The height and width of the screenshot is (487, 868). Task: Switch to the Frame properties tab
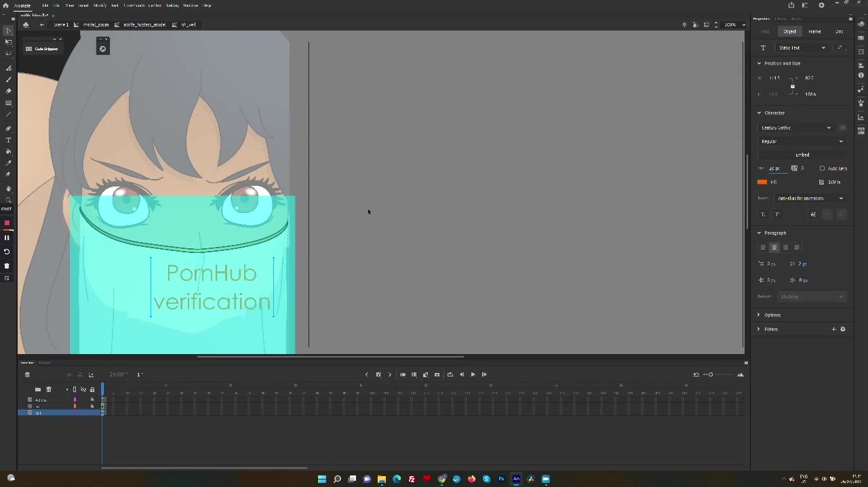coord(814,31)
